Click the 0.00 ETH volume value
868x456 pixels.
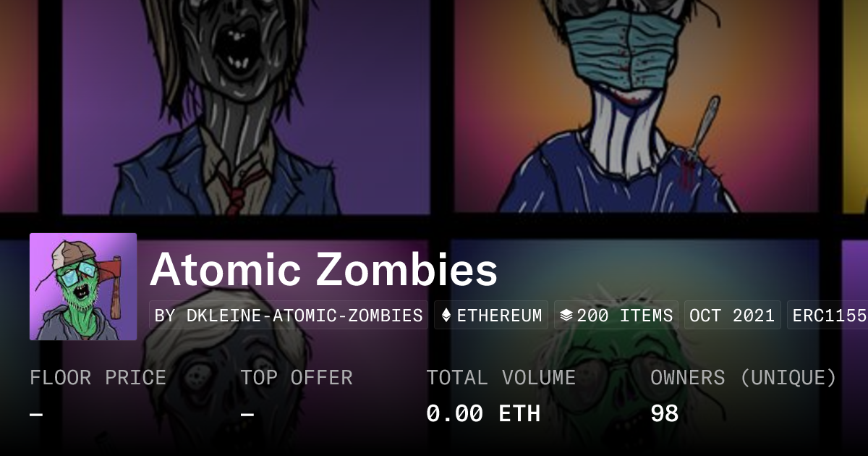[483, 413]
